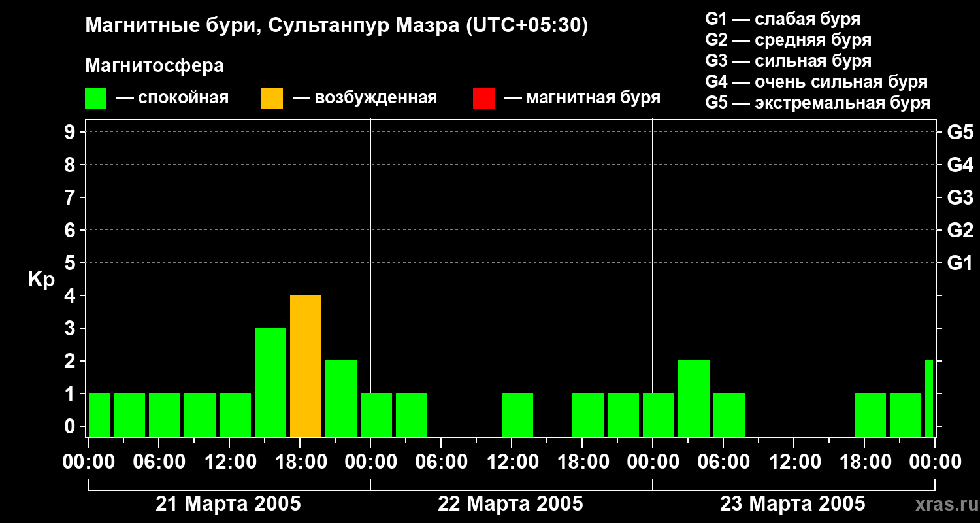Click the 2 tick label on Kp axis
The width and height of the screenshot is (980, 523).
tap(71, 362)
